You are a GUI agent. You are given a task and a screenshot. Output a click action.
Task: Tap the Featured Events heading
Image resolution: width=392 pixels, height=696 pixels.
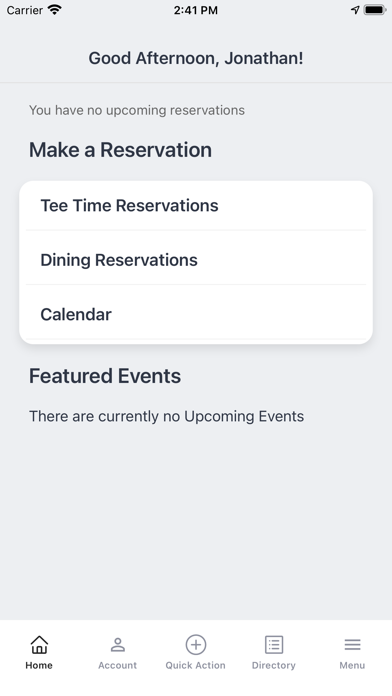[x=105, y=376]
